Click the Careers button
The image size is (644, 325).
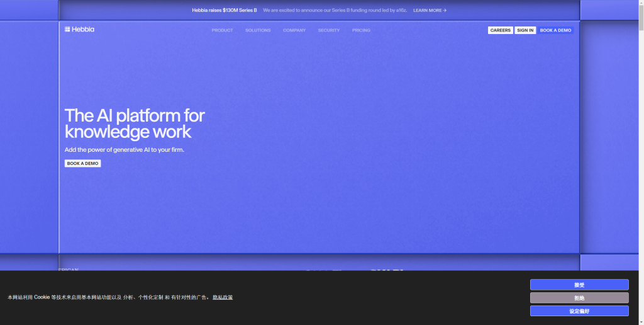tap(500, 30)
